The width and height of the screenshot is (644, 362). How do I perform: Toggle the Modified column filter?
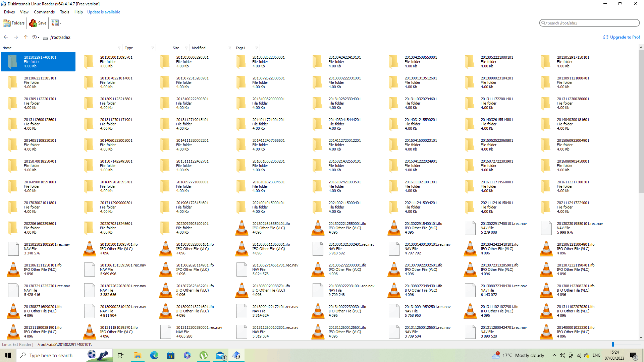point(230,48)
